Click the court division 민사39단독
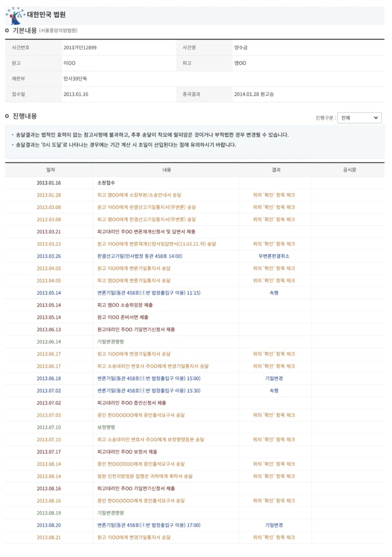This screenshot has width=392, height=557. [x=75, y=78]
